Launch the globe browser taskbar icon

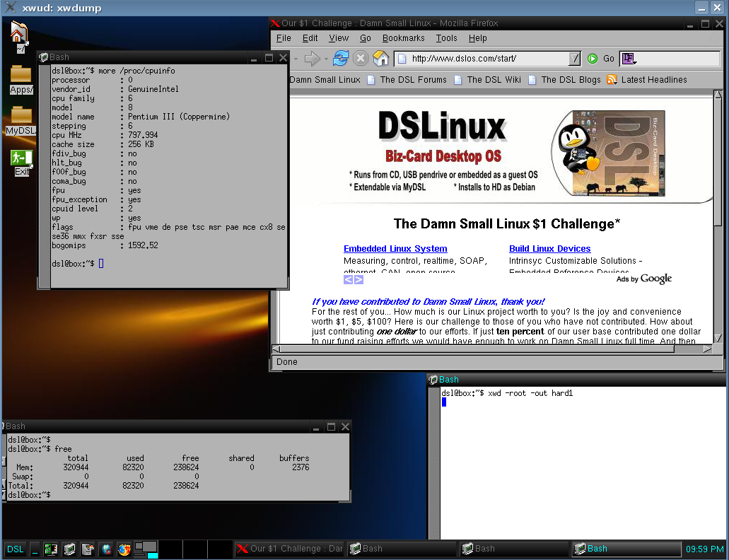tap(106, 549)
